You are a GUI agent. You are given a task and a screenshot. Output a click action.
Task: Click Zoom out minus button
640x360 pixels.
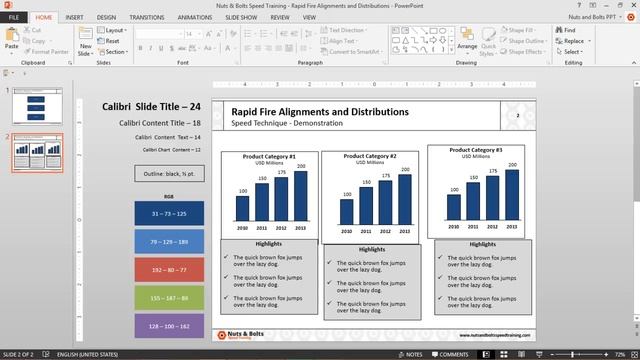[552, 355]
